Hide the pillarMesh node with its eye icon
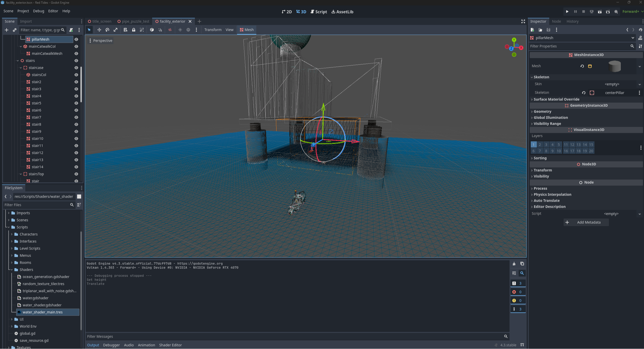The width and height of the screenshot is (644, 349). tap(76, 39)
